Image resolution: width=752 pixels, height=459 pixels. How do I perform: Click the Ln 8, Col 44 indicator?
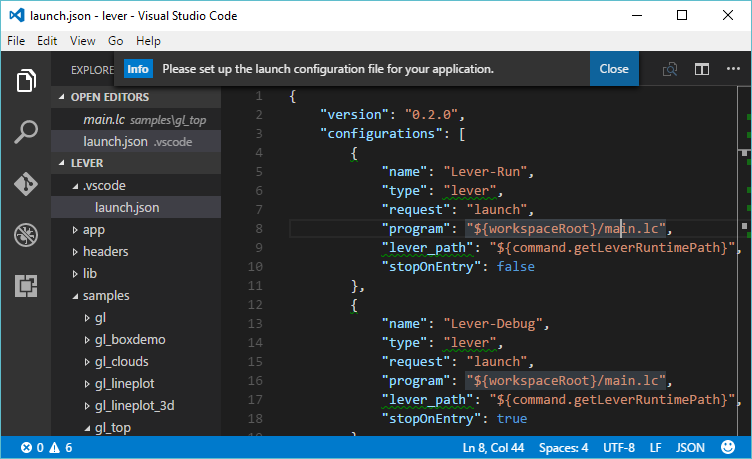[x=494, y=448]
